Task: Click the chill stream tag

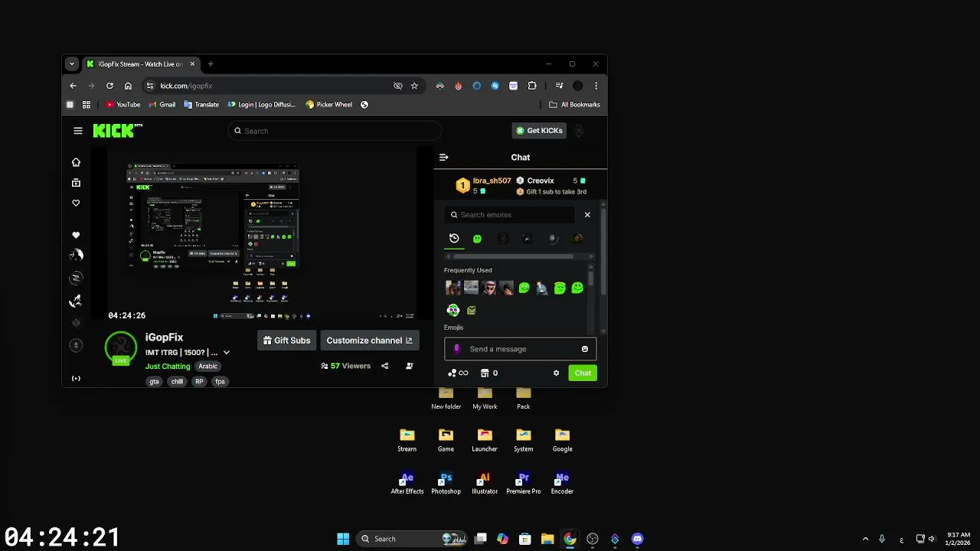Action: 177,382
